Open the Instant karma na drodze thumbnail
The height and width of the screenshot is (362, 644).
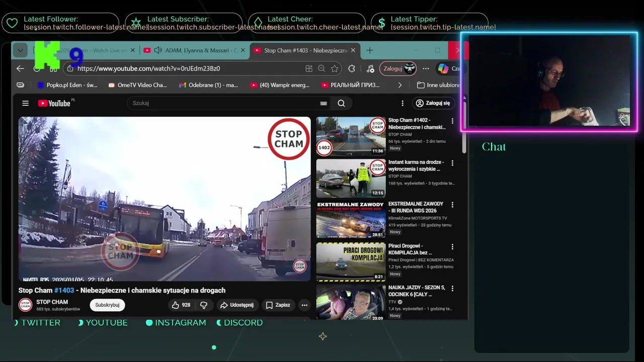tap(351, 177)
